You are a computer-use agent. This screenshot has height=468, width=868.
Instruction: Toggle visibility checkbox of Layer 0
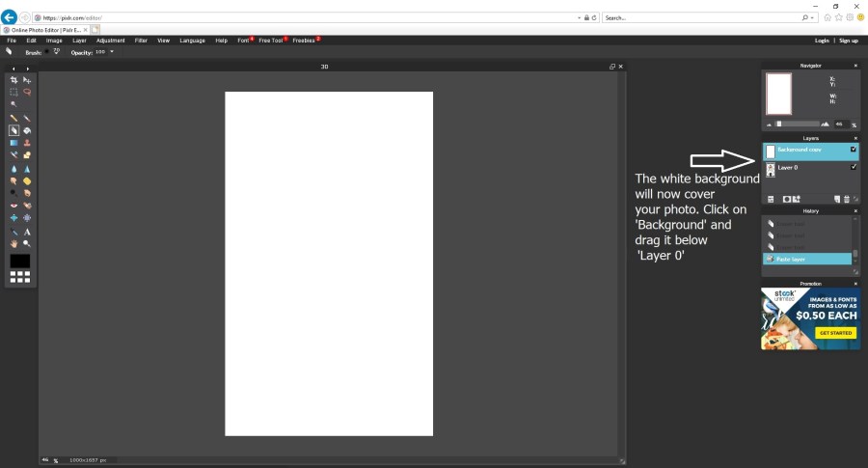(854, 168)
